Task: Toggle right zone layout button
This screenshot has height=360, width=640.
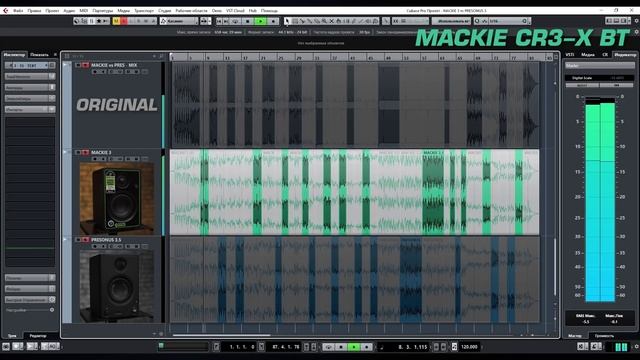Action: (x=623, y=21)
